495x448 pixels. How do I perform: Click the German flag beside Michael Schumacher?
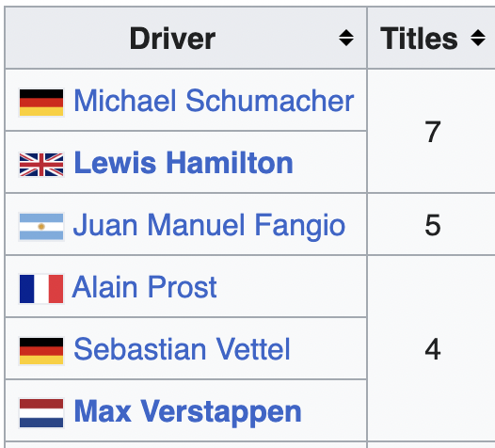point(41,103)
